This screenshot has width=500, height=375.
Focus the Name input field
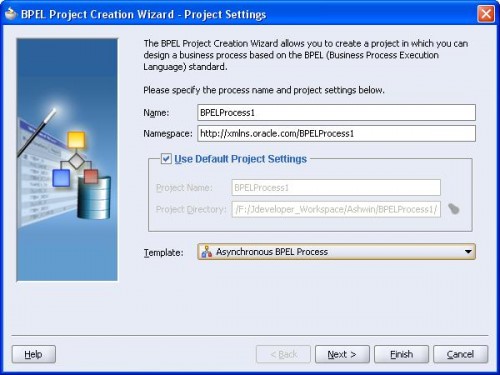tap(336, 112)
